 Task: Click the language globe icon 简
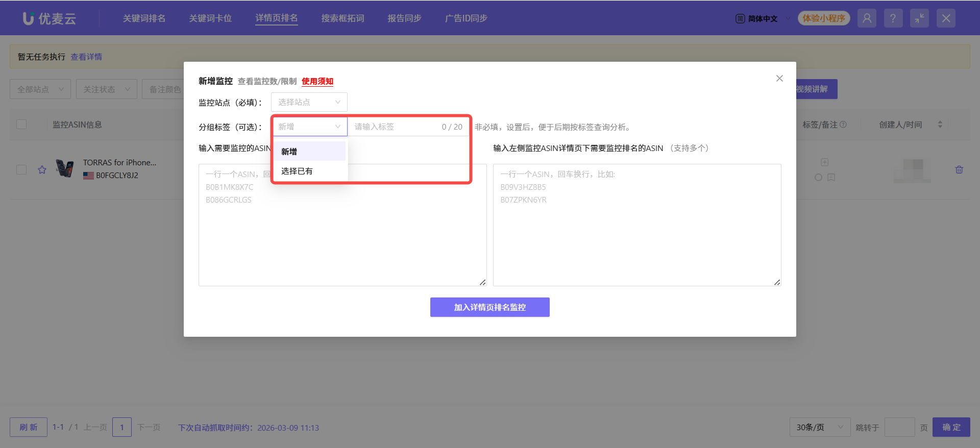pos(740,19)
